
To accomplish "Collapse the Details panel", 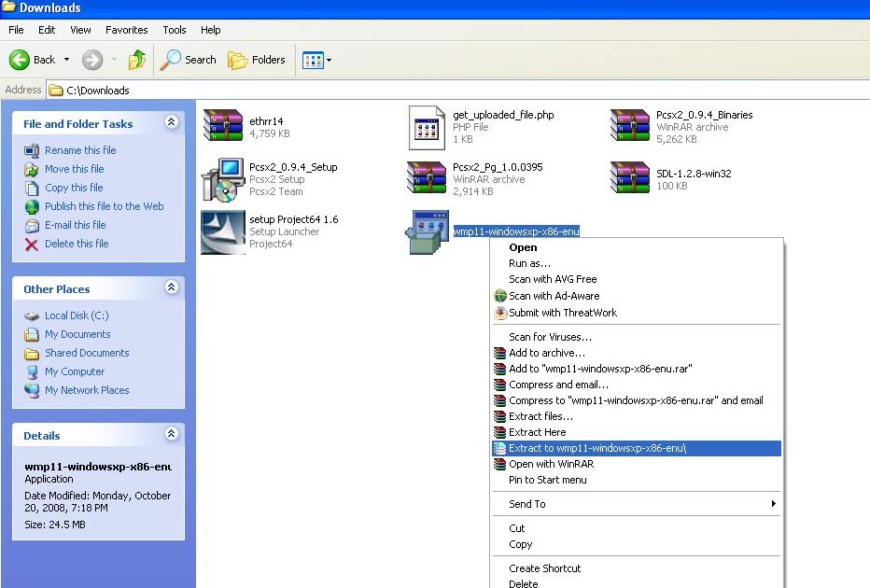I will [172, 434].
